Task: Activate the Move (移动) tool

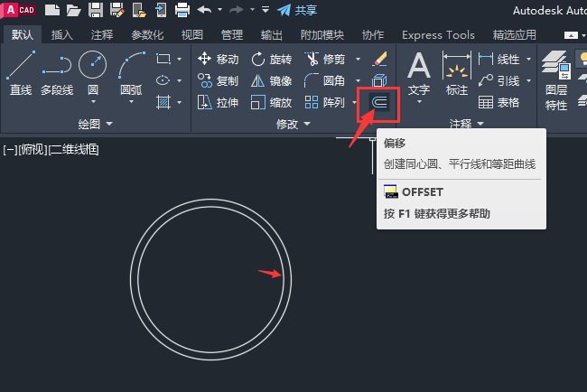Action: coord(218,59)
